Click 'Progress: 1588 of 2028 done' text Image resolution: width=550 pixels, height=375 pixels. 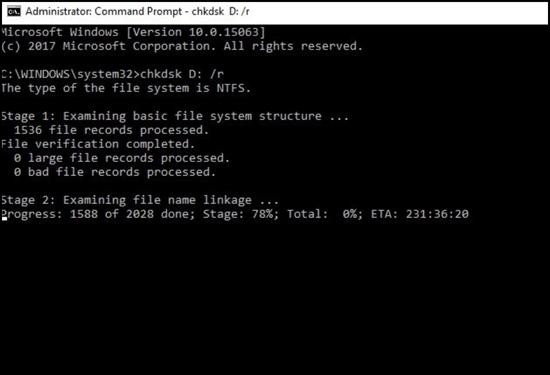pos(98,214)
